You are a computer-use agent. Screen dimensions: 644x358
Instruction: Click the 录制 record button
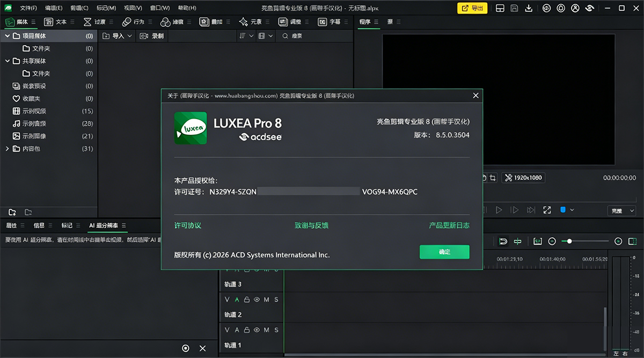pyautogui.click(x=151, y=36)
